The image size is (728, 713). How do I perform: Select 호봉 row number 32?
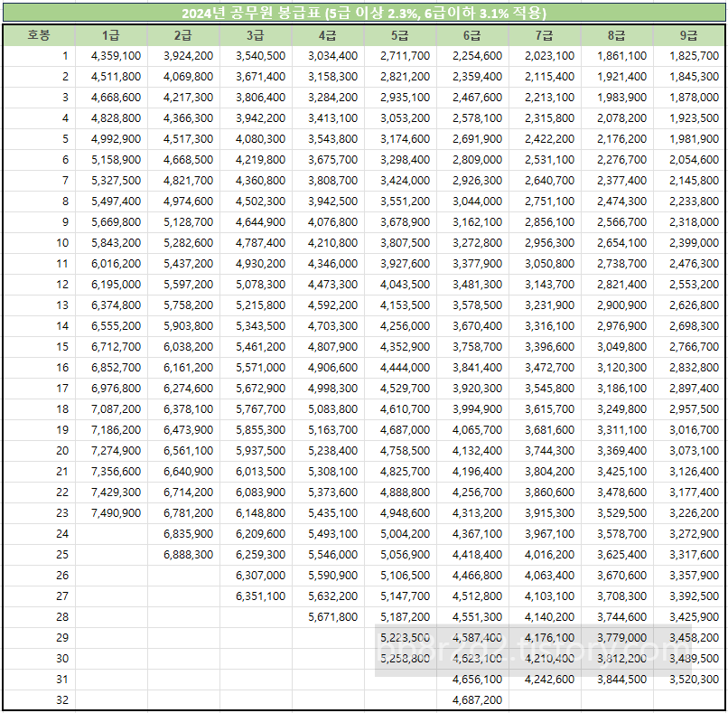(39, 700)
